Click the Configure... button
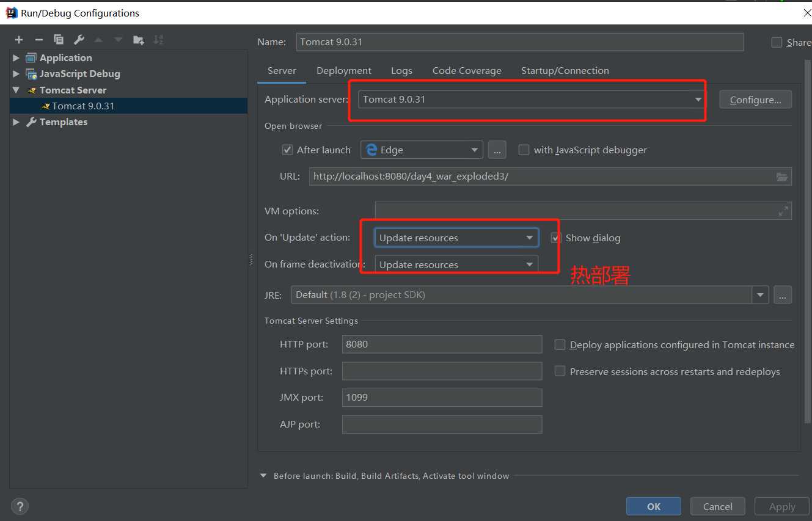Screen dimensions: 812x521 (756, 100)
